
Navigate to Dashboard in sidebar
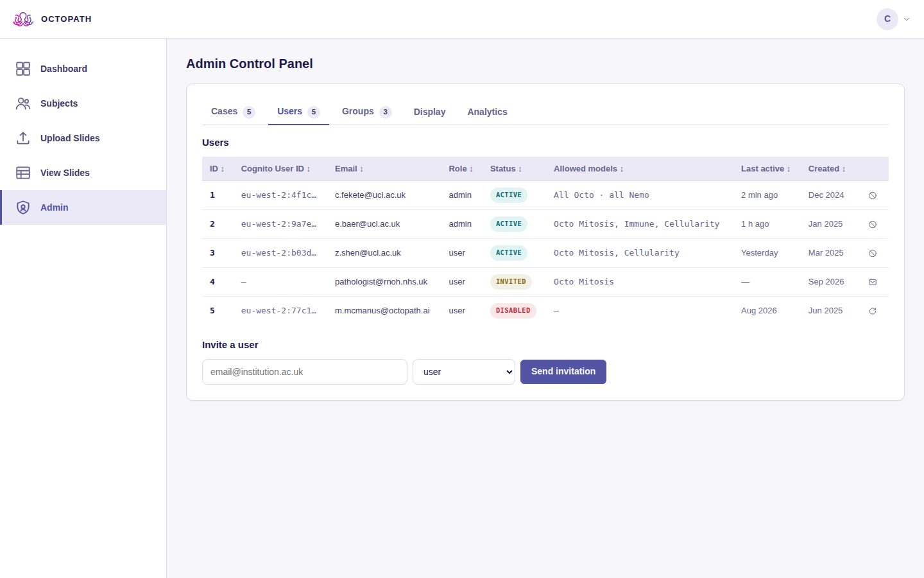coord(83,69)
